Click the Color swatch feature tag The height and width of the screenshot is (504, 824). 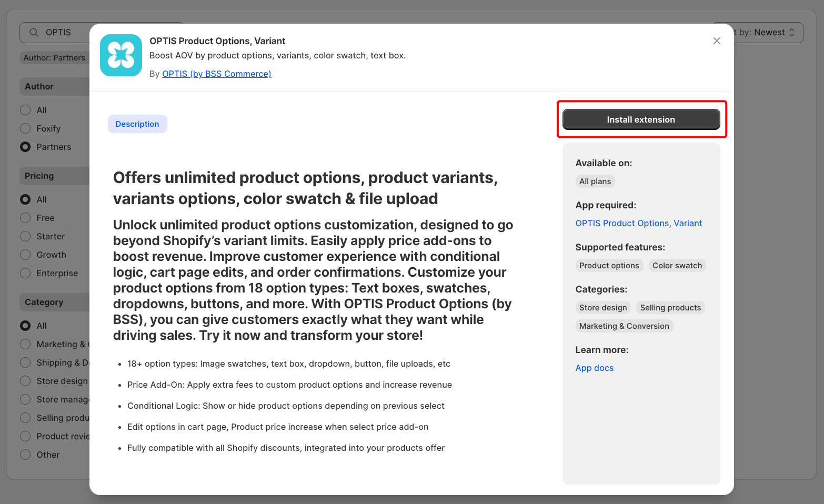tap(677, 266)
